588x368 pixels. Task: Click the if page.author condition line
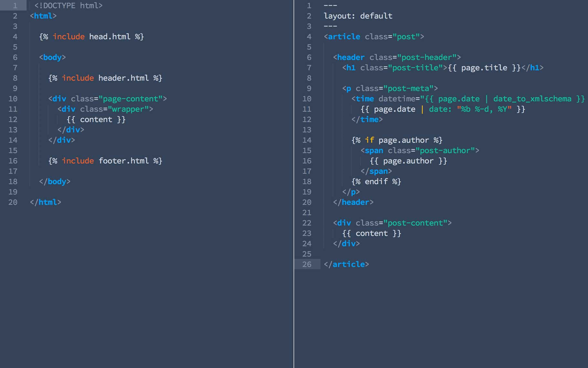(x=397, y=140)
